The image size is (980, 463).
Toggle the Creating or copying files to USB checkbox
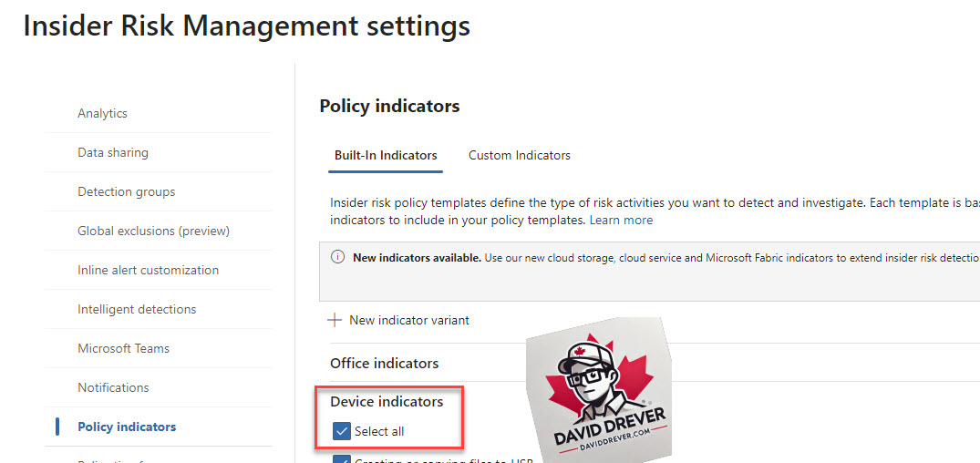(x=341, y=459)
